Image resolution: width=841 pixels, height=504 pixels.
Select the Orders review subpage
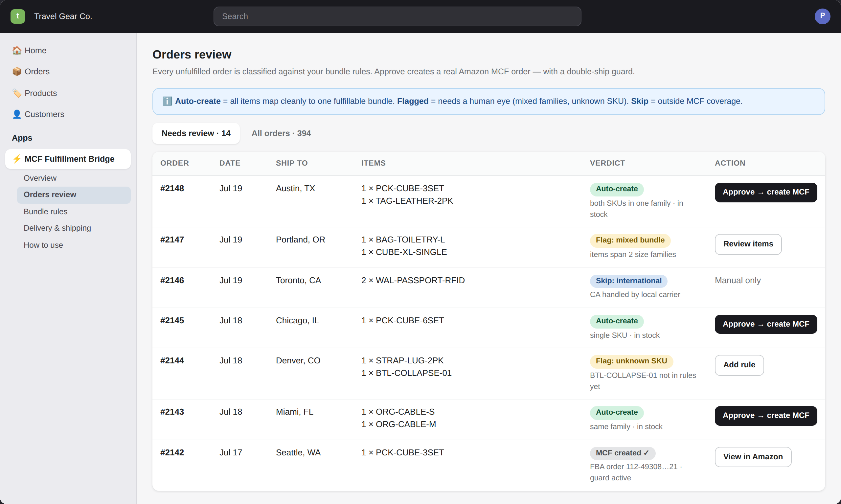tap(74, 195)
